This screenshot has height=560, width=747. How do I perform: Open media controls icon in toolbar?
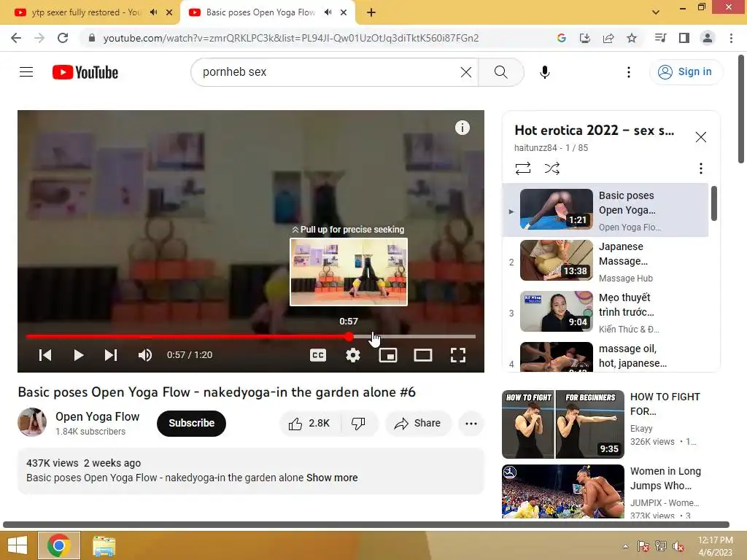point(660,38)
